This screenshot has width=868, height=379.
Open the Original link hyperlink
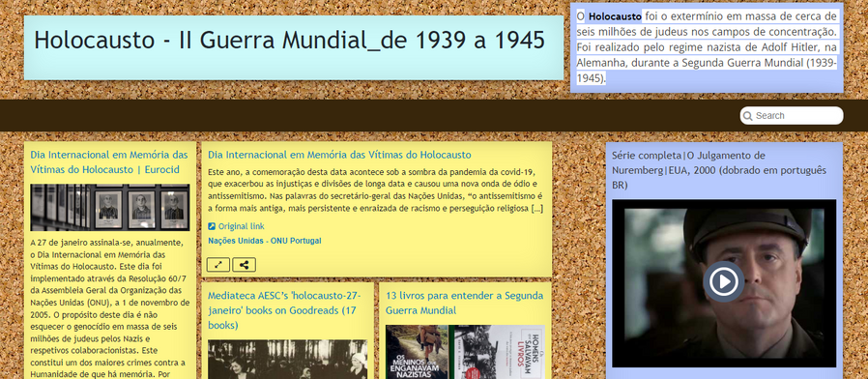click(242, 226)
